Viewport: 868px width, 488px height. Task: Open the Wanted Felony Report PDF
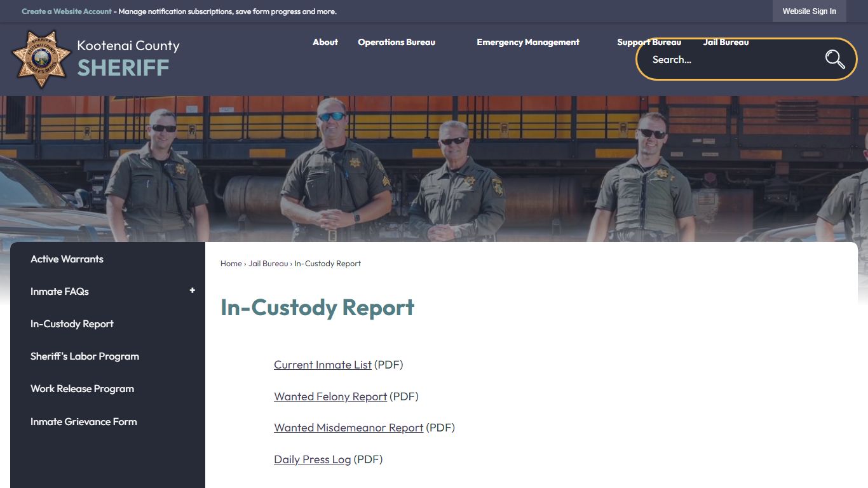pos(330,396)
